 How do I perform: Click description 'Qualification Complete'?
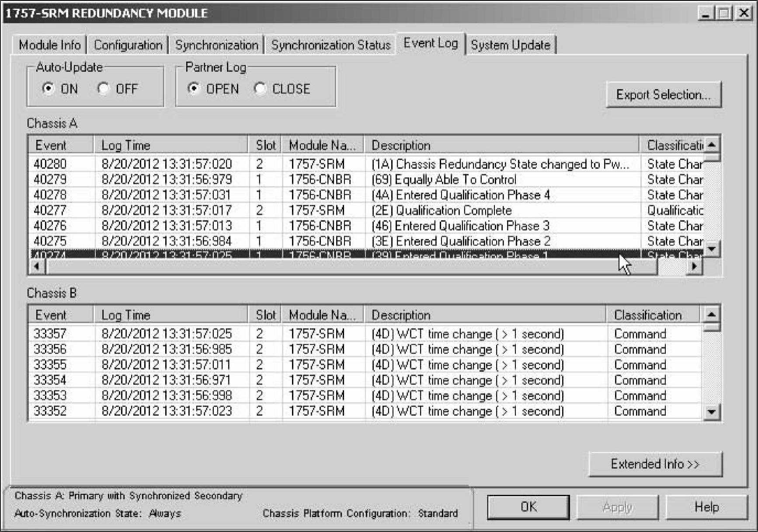(x=442, y=211)
